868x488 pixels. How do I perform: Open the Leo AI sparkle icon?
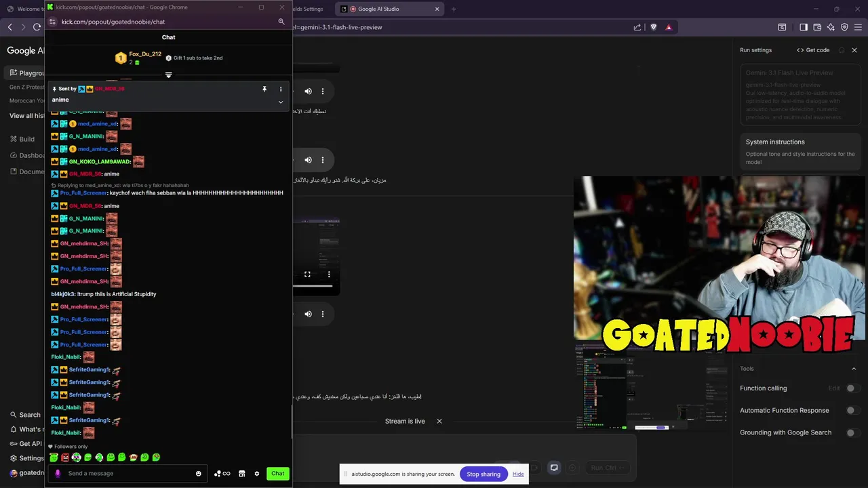tap(831, 27)
